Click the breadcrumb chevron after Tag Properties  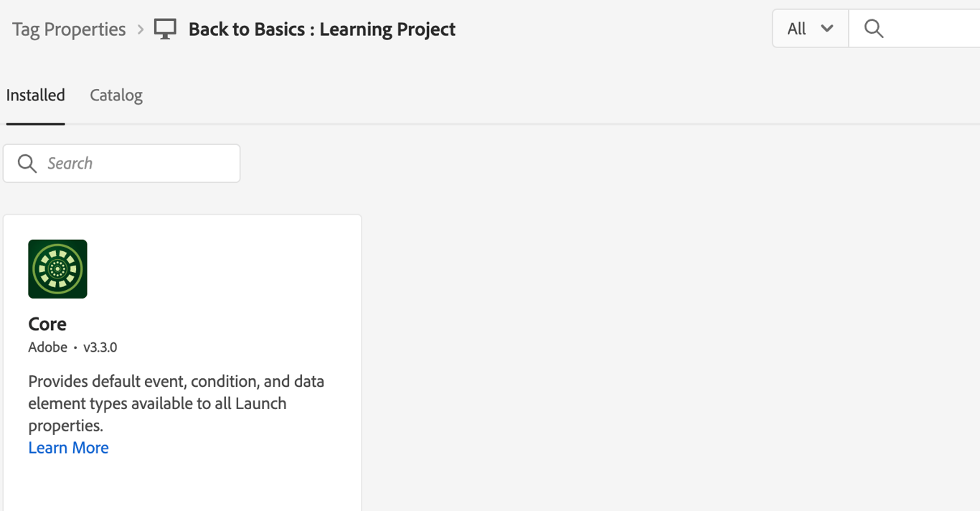click(x=141, y=29)
